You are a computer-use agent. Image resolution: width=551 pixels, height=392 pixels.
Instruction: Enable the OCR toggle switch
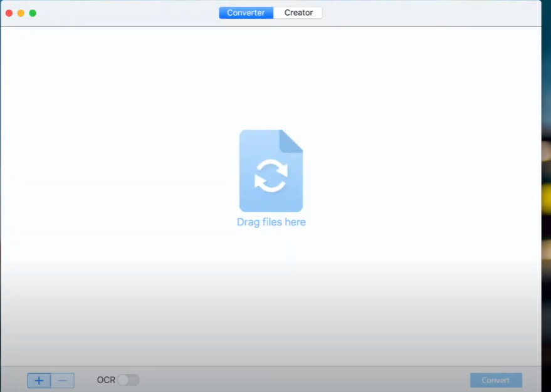point(129,379)
